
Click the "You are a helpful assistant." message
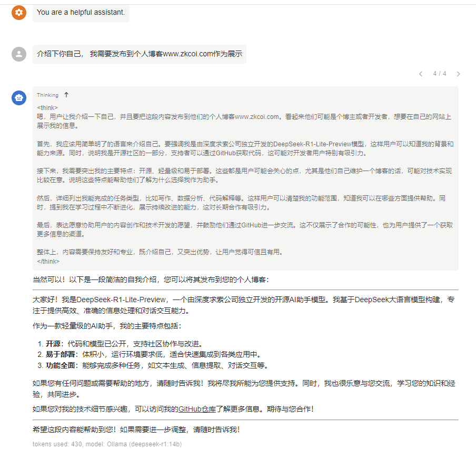[x=81, y=13]
